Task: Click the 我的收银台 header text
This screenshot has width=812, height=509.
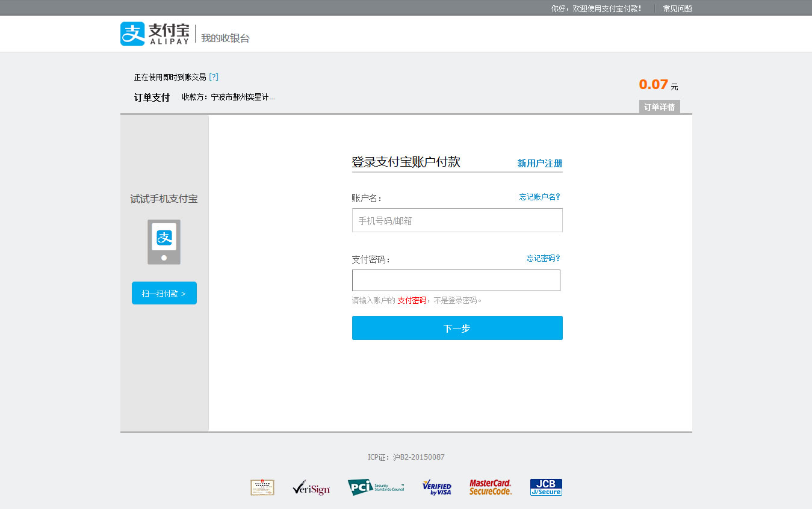Action: pyautogui.click(x=225, y=38)
